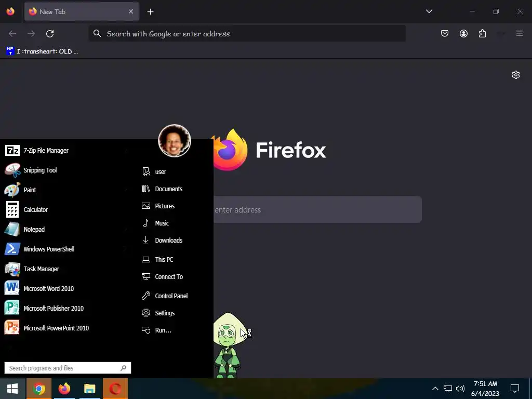Open network status tray icon
The image size is (532, 399).
point(447,389)
